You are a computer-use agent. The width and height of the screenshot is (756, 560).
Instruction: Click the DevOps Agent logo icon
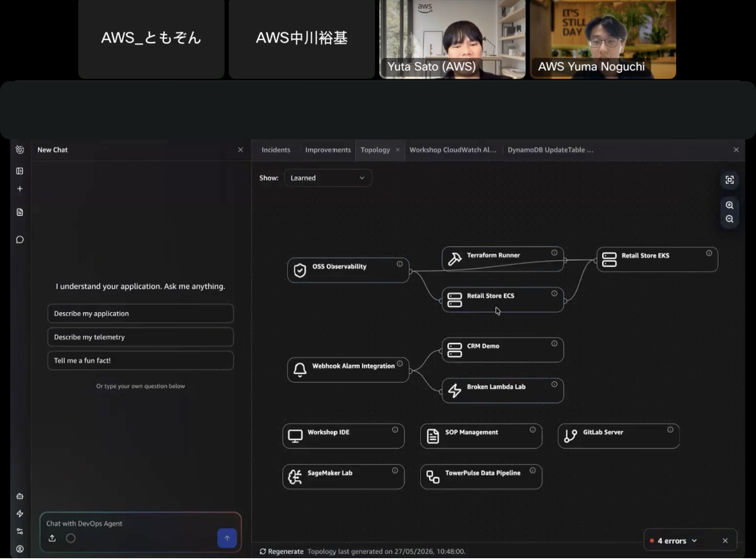(20, 150)
